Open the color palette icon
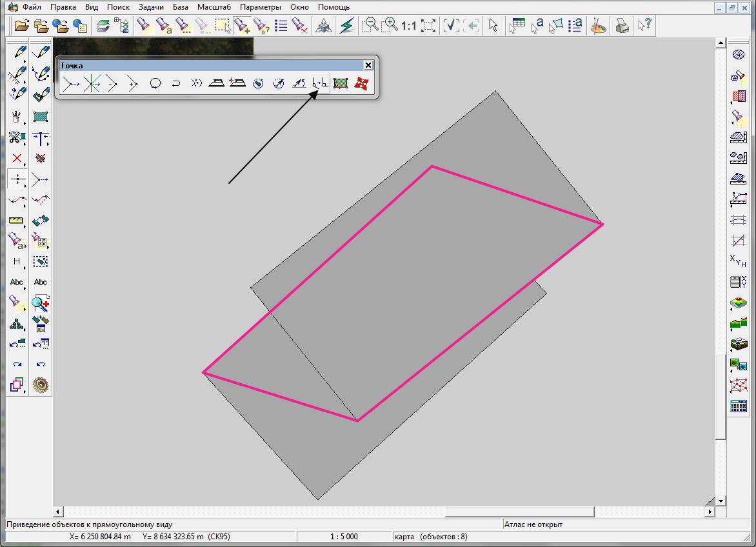 [599, 26]
